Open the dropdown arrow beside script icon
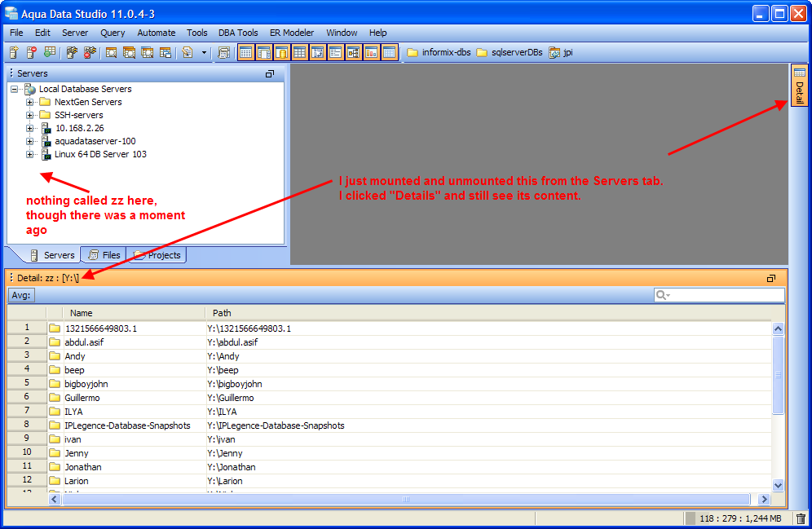The height and width of the screenshot is (529, 812). tap(204, 52)
